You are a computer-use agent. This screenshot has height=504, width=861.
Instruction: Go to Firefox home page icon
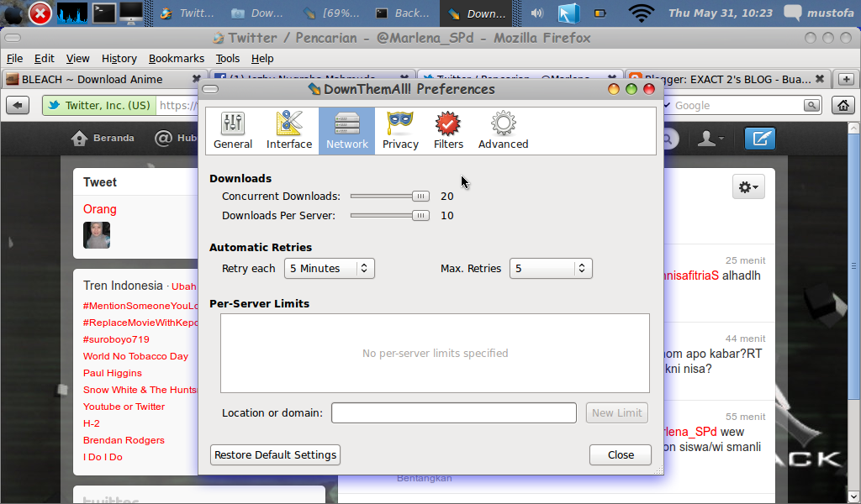[x=843, y=105]
